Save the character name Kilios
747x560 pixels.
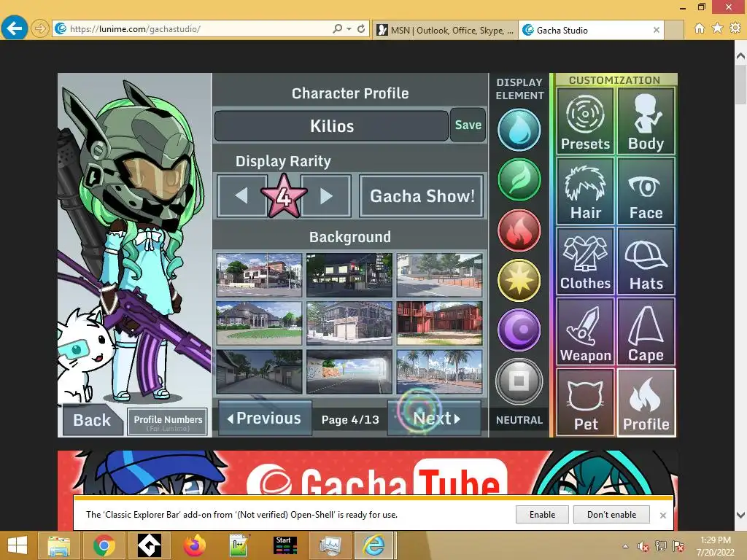pos(468,125)
